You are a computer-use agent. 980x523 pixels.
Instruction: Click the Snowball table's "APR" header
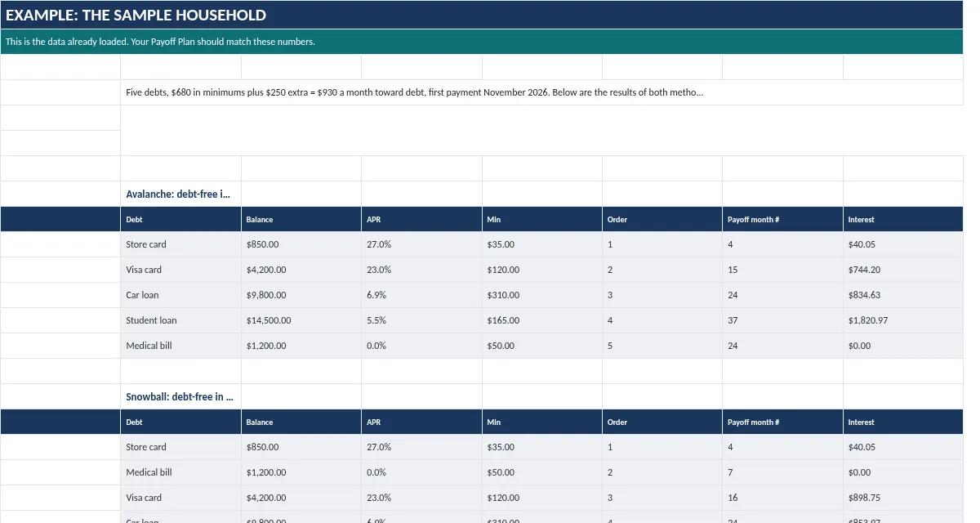421,422
